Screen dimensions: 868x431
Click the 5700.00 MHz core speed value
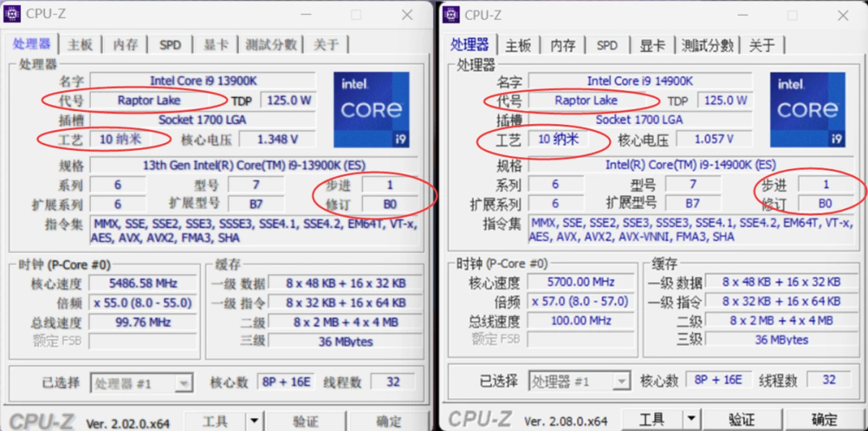click(x=581, y=282)
